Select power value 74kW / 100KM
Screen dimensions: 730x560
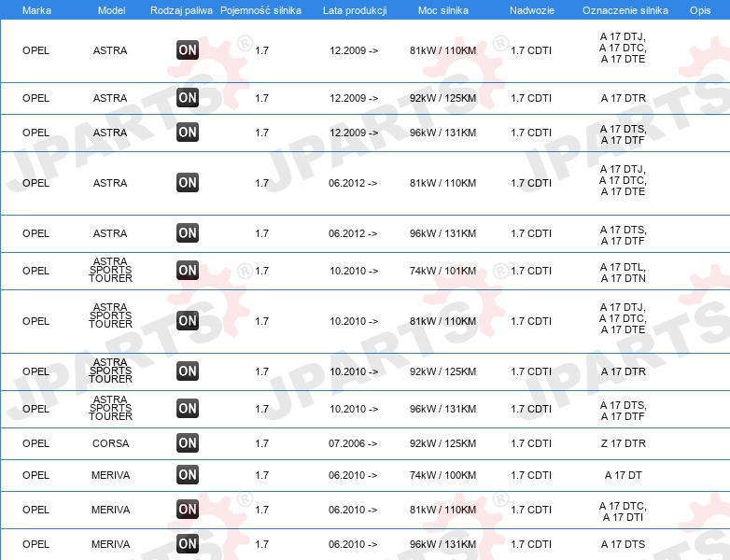(x=442, y=475)
